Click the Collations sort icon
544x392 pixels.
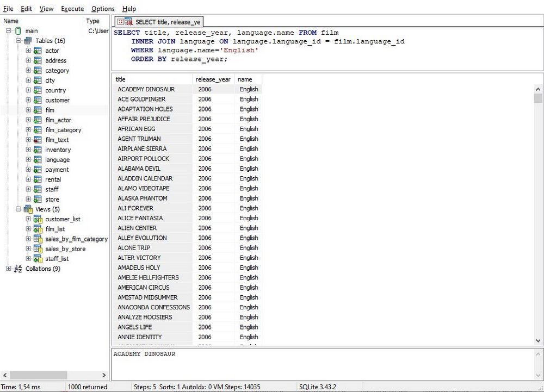pos(18,269)
